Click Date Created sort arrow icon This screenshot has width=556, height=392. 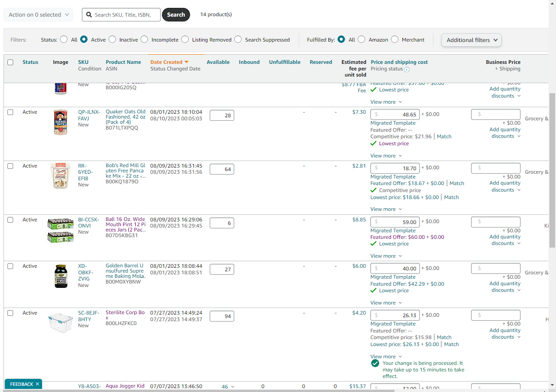coord(187,62)
